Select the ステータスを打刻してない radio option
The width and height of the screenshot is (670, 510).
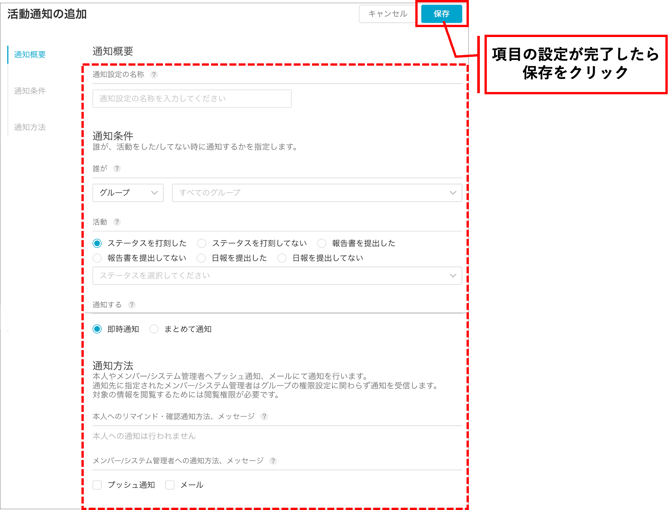[x=202, y=243]
